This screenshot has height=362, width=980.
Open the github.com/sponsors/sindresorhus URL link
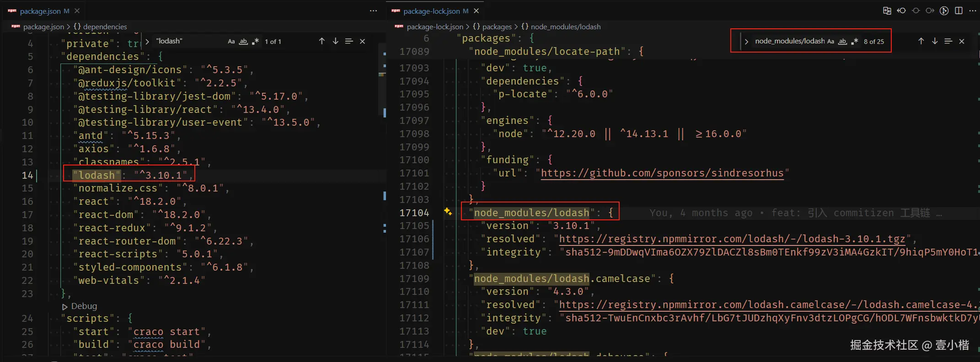[662, 173]
